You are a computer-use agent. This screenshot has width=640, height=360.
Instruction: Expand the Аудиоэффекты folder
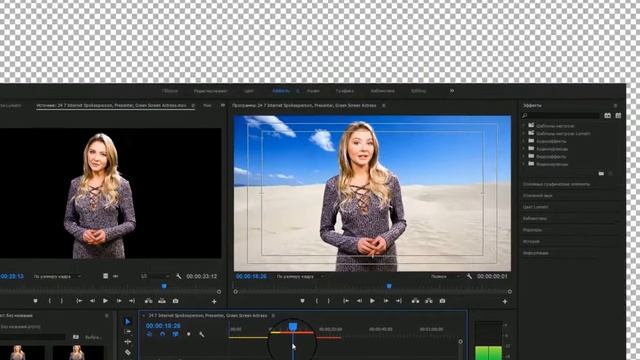(524, 141)
